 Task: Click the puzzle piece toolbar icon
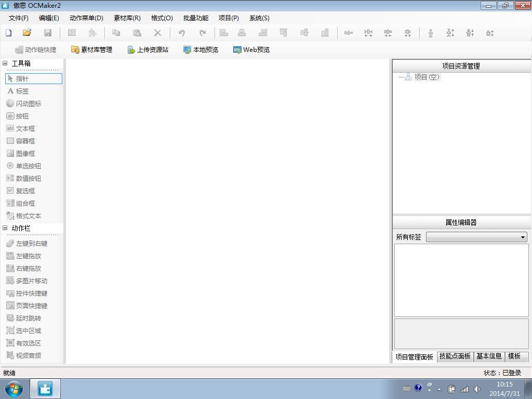(92, 33)
